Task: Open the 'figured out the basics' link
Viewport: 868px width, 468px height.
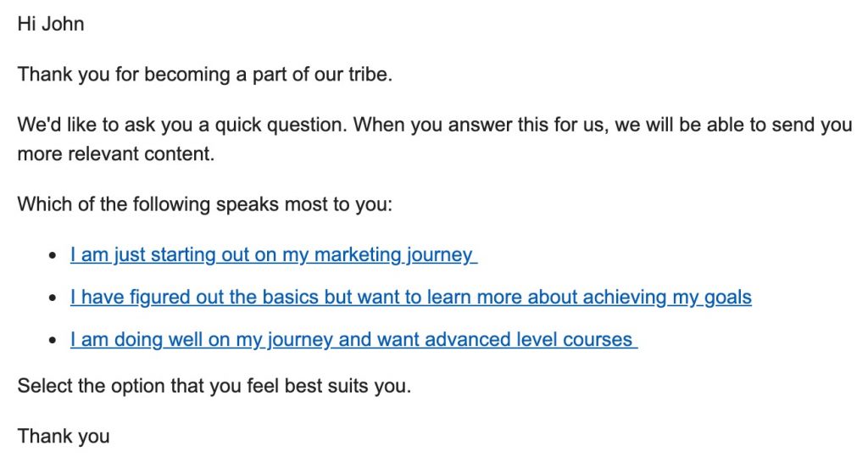Action: (411, 298)
